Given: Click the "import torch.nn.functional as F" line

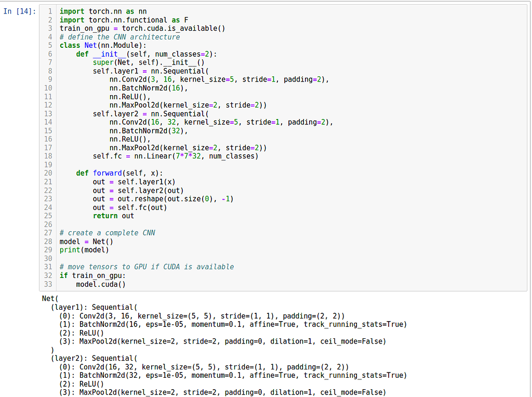Looking at the screenshot, I should (124, 20).
